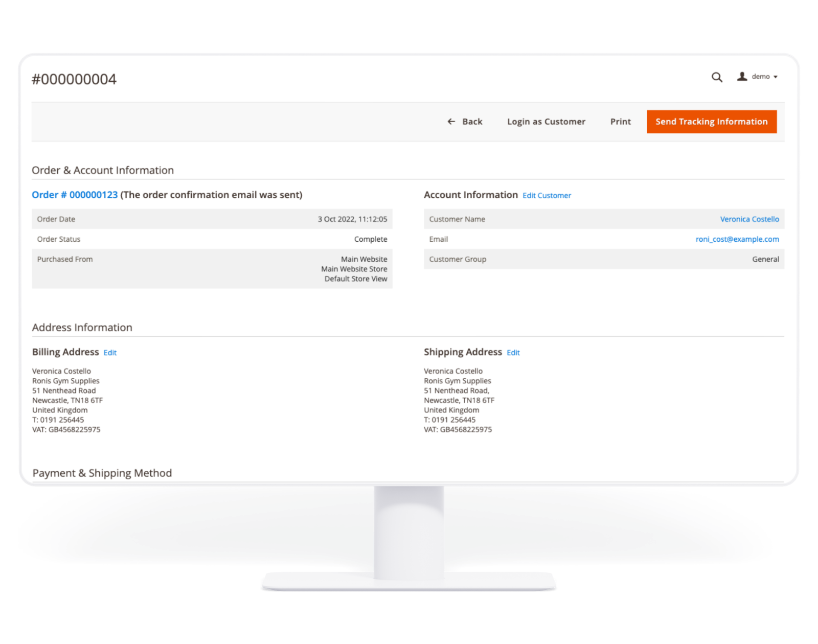Edit the Billing Address
The height and width of the screenshot is (644, 818).
click(x=110, y=353)
